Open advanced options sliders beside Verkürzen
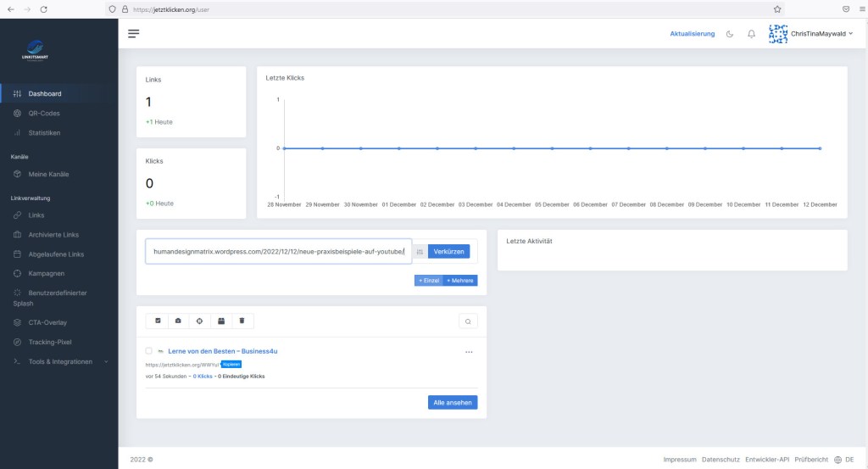This screenshot has height=469, width=868. (x=420, y=252)
